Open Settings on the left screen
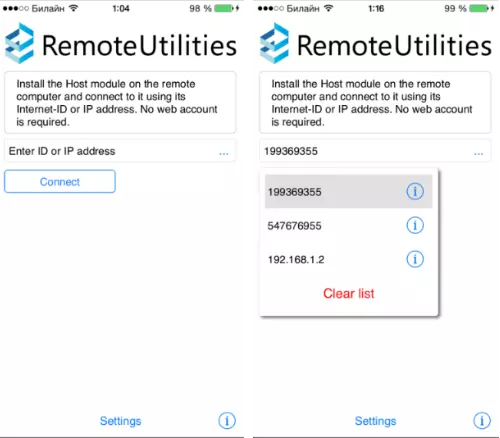The image size is (500, 438). tap(121, 421)
